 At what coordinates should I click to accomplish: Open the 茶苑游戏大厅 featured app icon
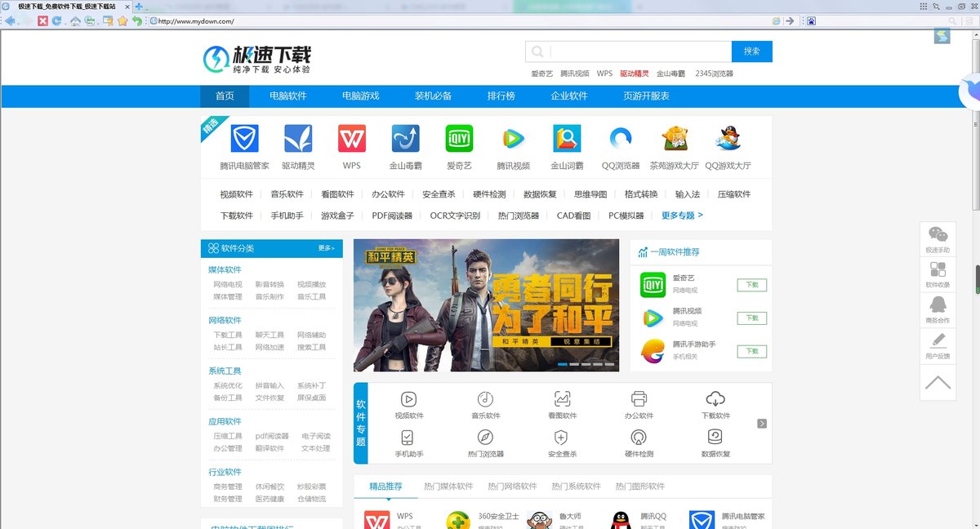tap(675, 138)
